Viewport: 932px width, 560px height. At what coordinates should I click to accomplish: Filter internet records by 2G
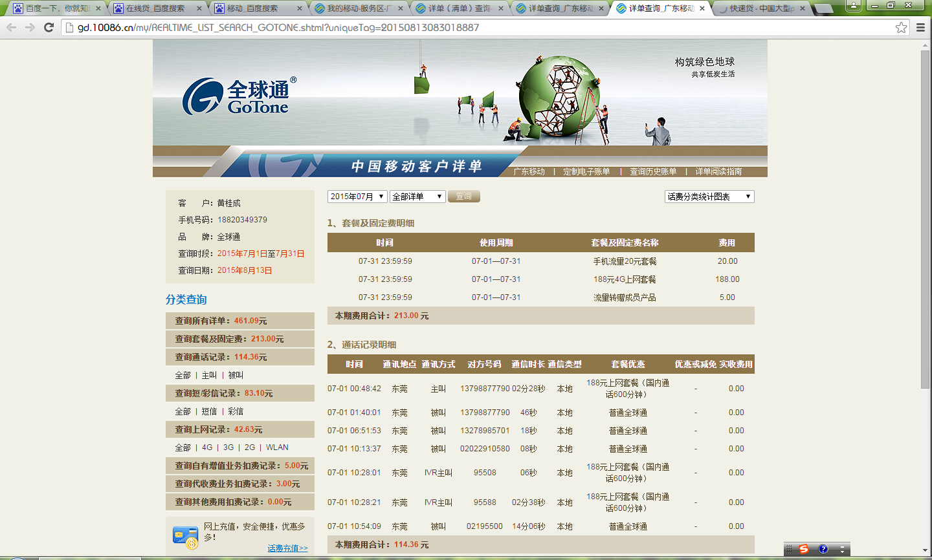250,447
